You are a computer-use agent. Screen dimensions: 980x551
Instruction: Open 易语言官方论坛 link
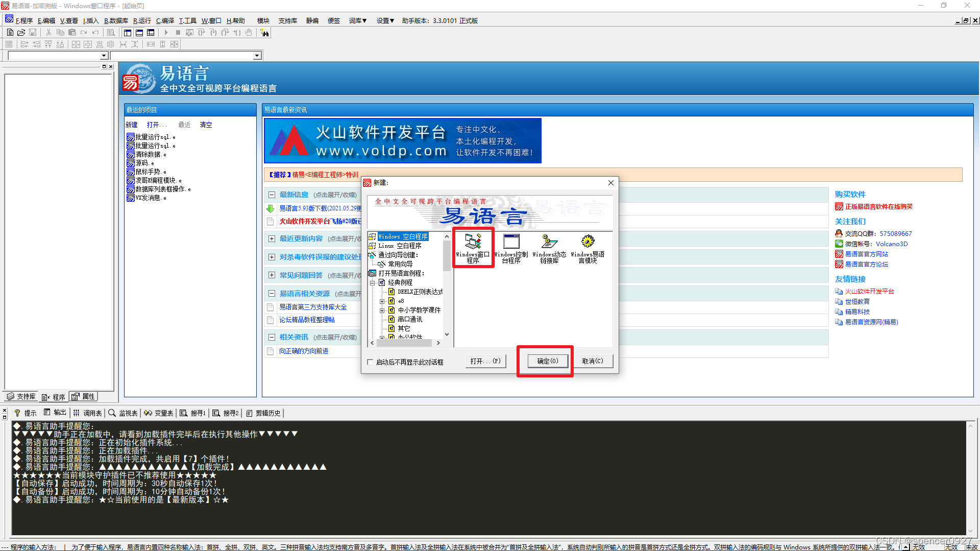tap(867, 264)
